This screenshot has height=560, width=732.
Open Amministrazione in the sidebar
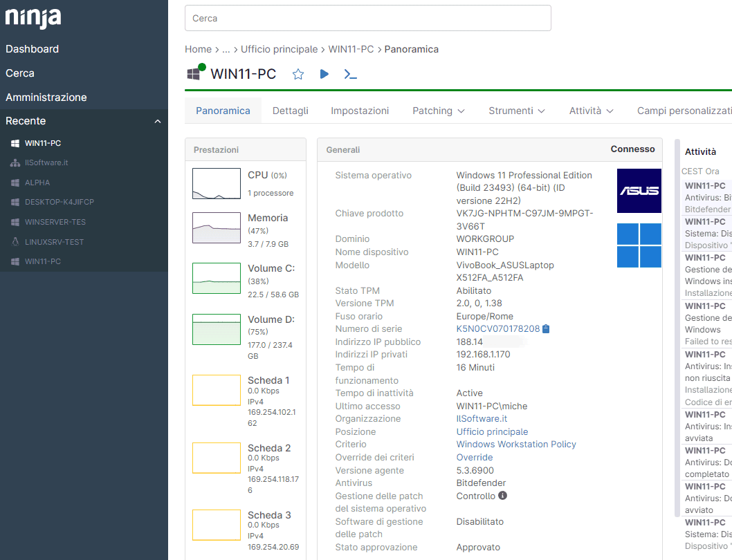[x=46, y=97]
